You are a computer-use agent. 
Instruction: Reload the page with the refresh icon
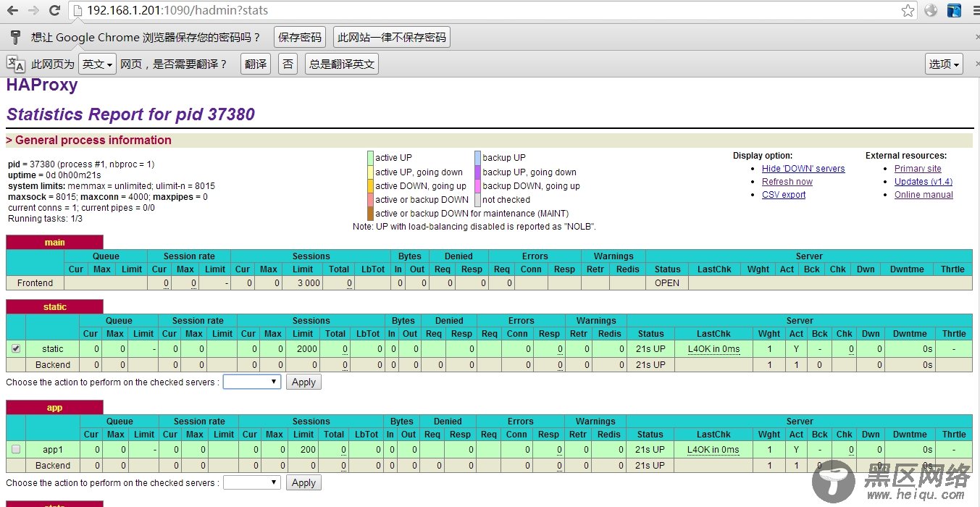[54, 10]
